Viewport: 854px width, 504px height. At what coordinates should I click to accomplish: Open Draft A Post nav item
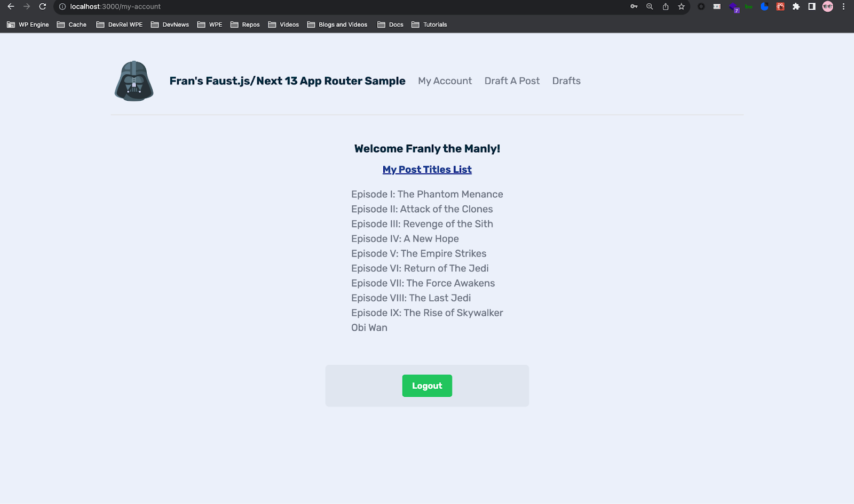(512, 81)
